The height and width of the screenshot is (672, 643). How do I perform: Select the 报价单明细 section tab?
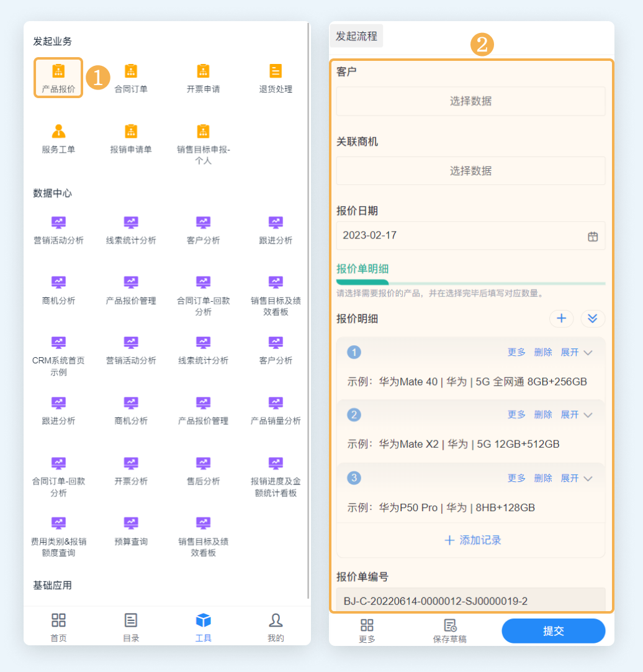(362, 269)
